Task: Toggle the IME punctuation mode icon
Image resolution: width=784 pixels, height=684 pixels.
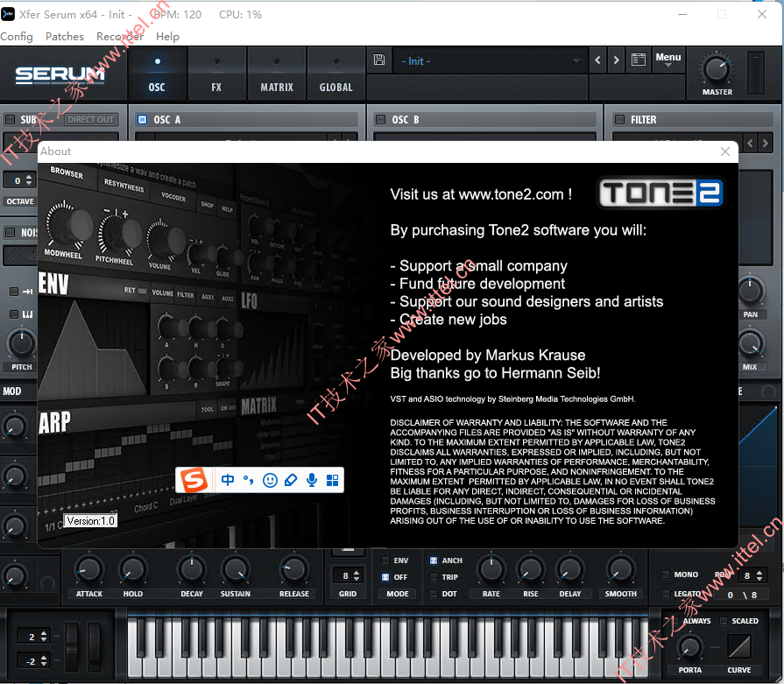Action: pyautogui.click(x=249, y=480)
